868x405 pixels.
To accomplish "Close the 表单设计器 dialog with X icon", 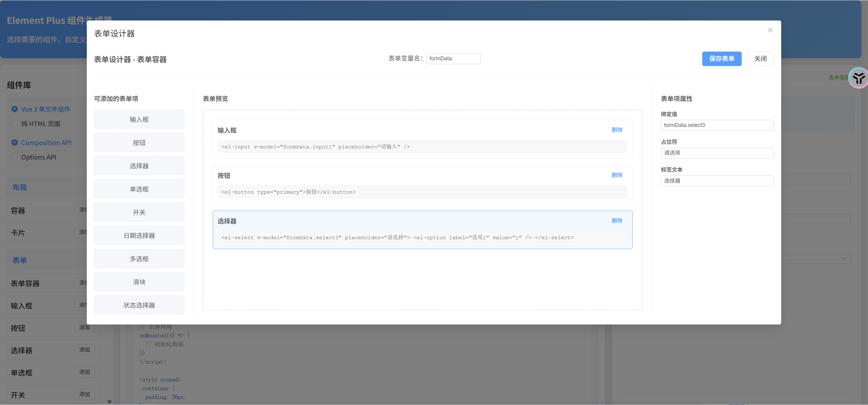I will [x=770, y=30].
